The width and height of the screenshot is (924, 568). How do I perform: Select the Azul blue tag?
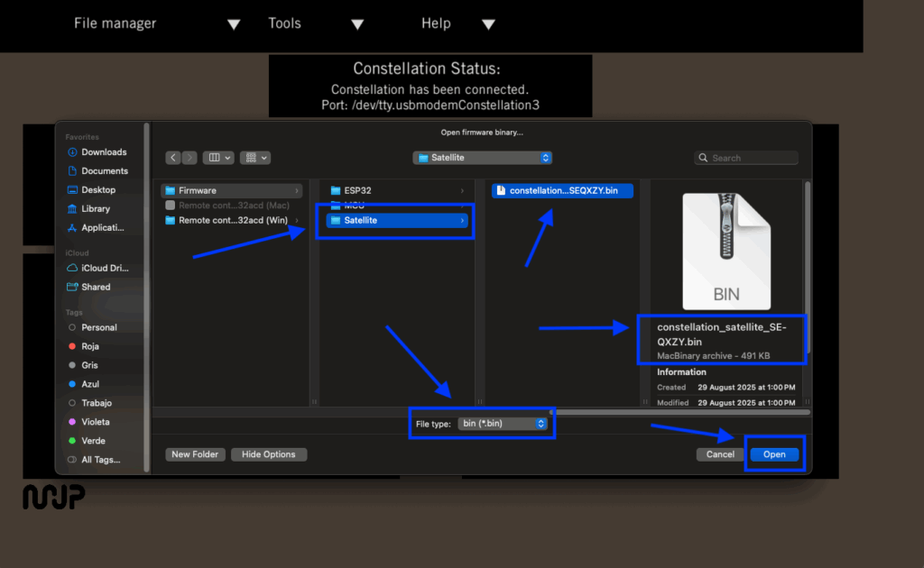89,384
